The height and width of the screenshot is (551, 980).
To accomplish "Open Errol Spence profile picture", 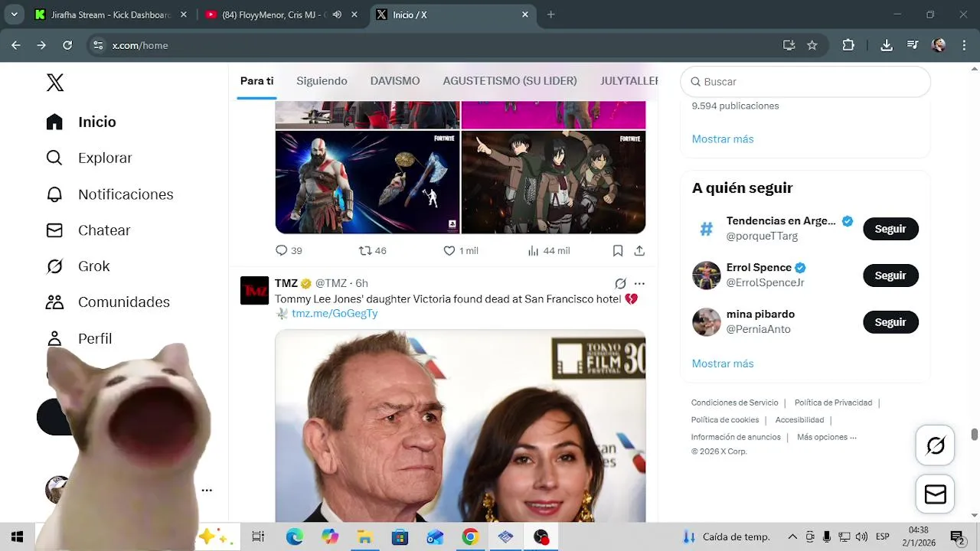I will pos(707,275).
